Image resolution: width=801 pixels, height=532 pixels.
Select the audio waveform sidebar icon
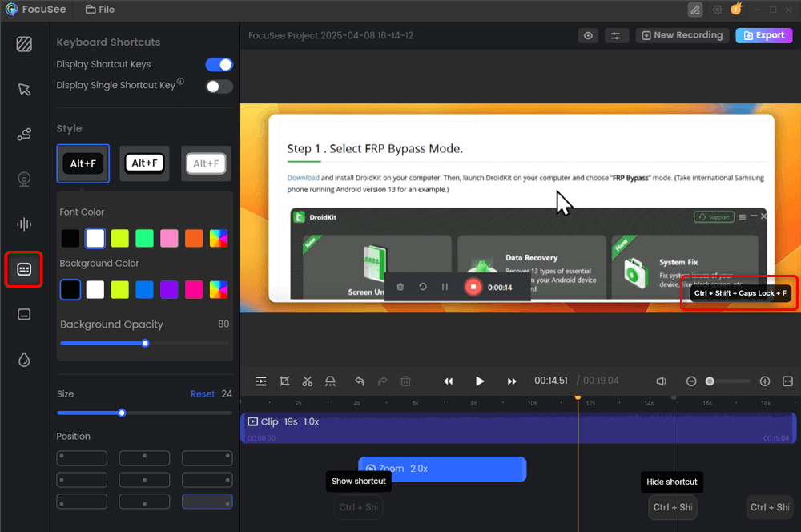tap(24, 224)
